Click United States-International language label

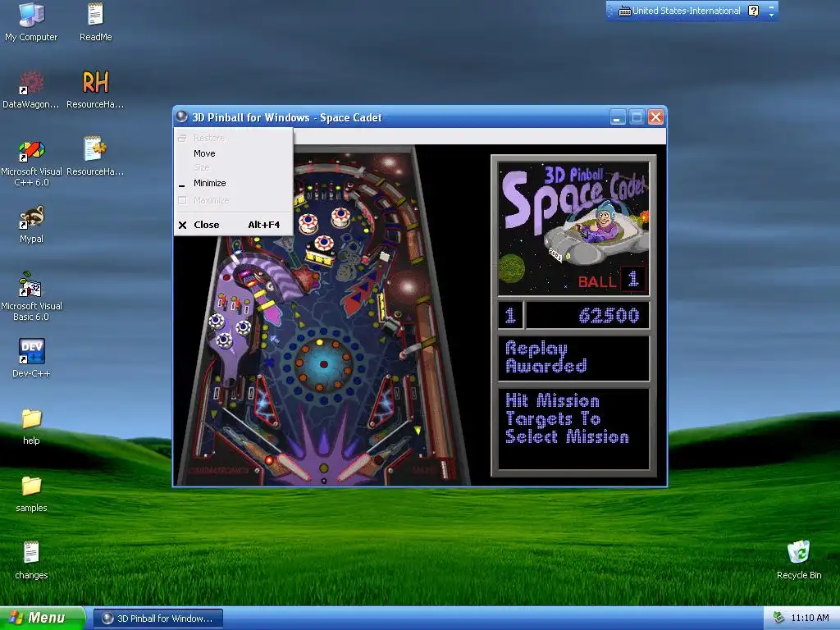687,11
